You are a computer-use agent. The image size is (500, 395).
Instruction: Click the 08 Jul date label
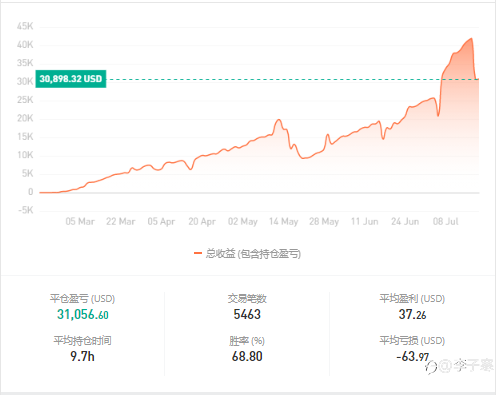click(446, 222)
